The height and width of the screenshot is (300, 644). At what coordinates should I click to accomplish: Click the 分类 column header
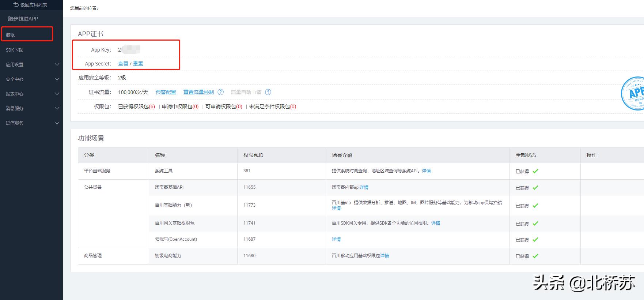coord(89,155)
